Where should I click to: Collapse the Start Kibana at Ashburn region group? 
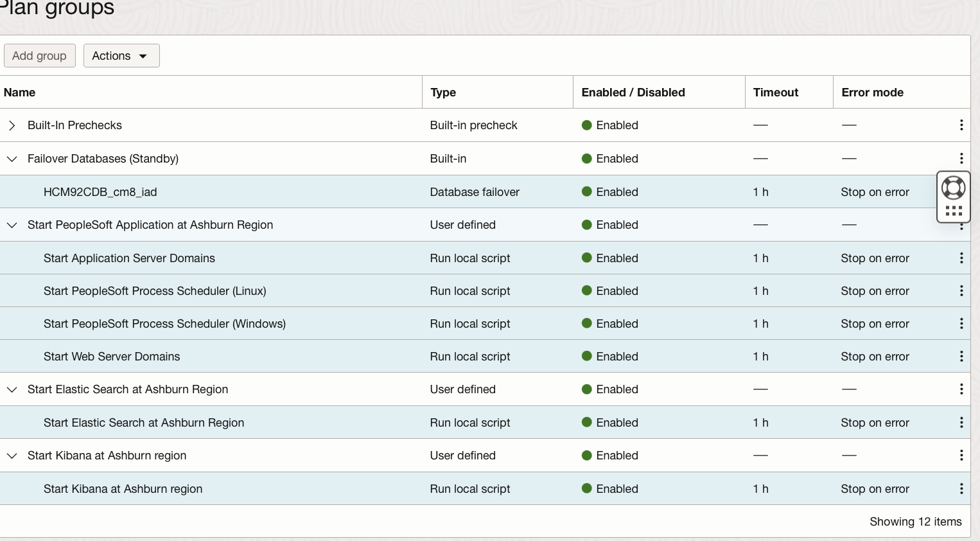click(x=12, y=456)
